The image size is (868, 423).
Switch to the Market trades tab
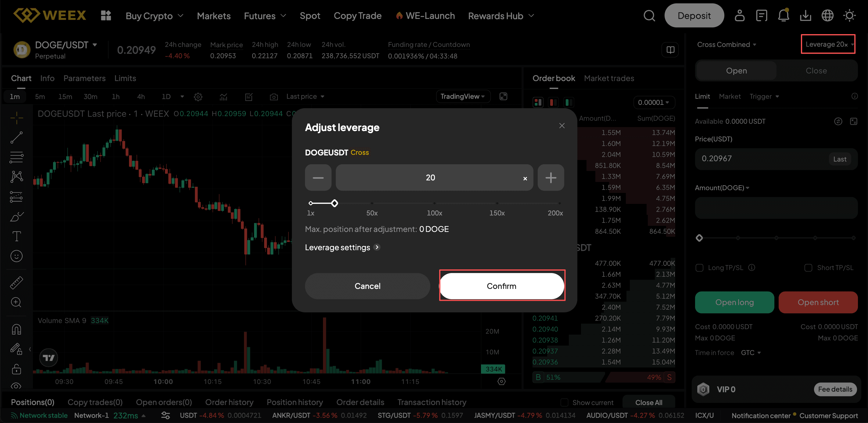(609, 78)
